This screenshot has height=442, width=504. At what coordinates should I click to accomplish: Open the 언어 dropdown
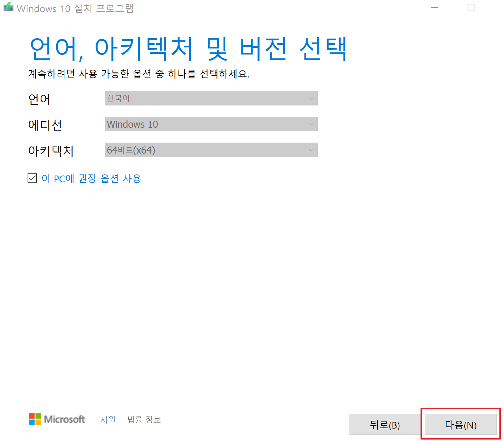(211, 98)
